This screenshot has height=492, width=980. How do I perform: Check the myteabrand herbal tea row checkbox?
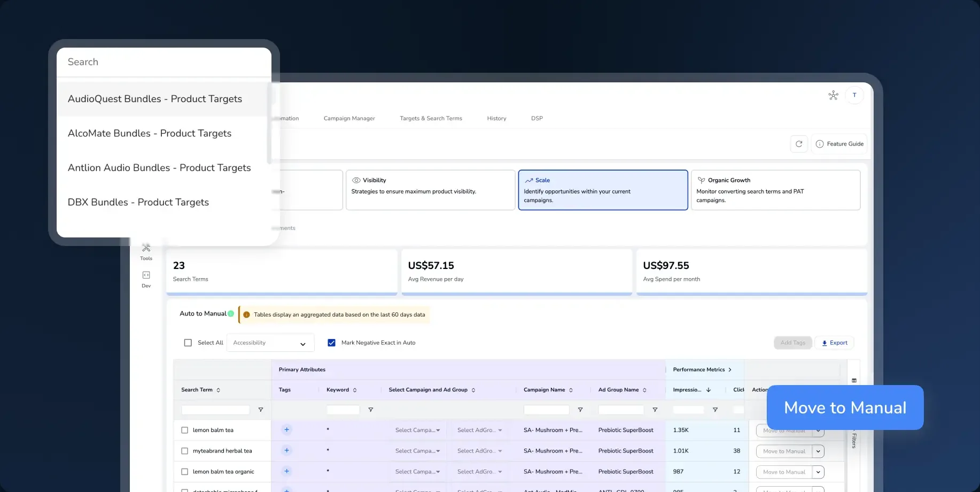[x=184, y=451]
